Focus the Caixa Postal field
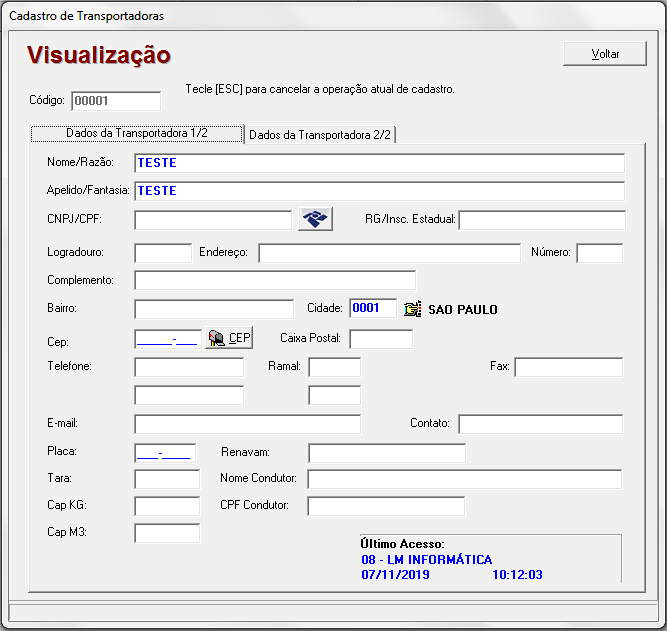 coord(380,339)
